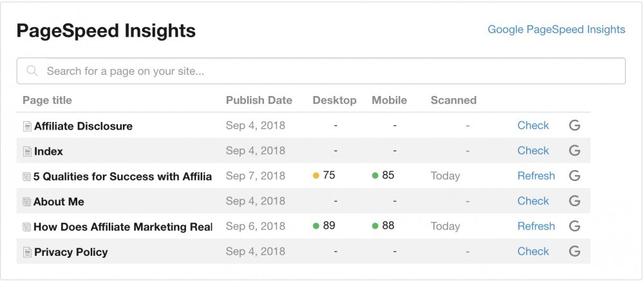Refresh the 5 Qualities for Success scan

tap(536, 176)
